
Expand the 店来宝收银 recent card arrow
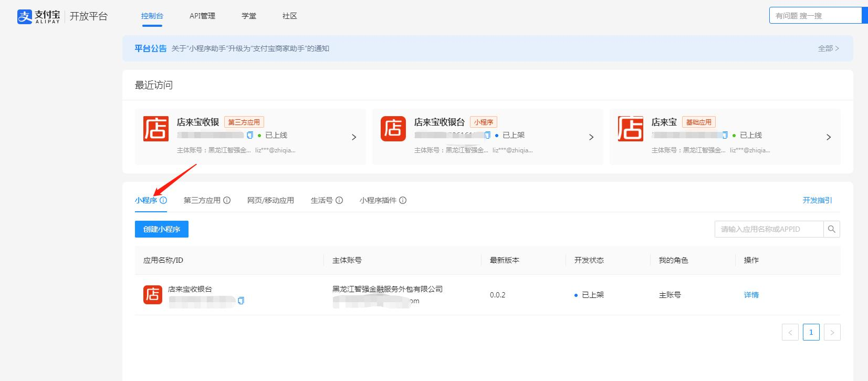point(354,137)
